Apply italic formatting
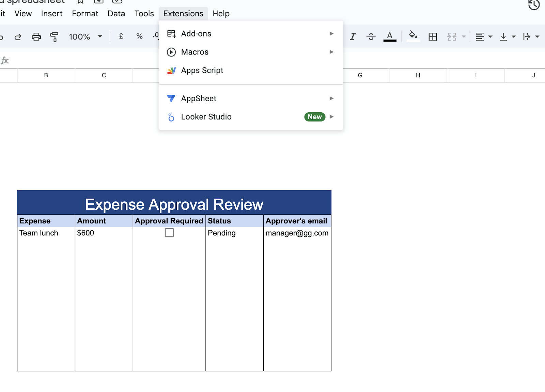The image size is (545, 392). [x=353, y=36]
